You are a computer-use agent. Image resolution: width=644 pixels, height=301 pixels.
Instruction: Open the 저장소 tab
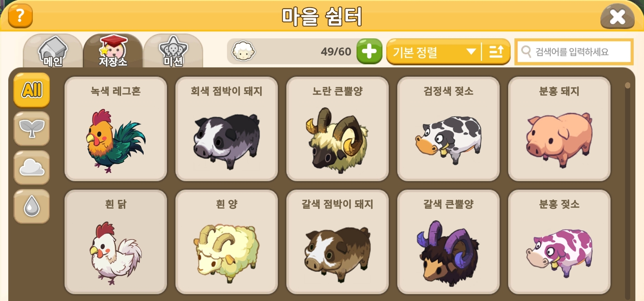coord(113,51)
